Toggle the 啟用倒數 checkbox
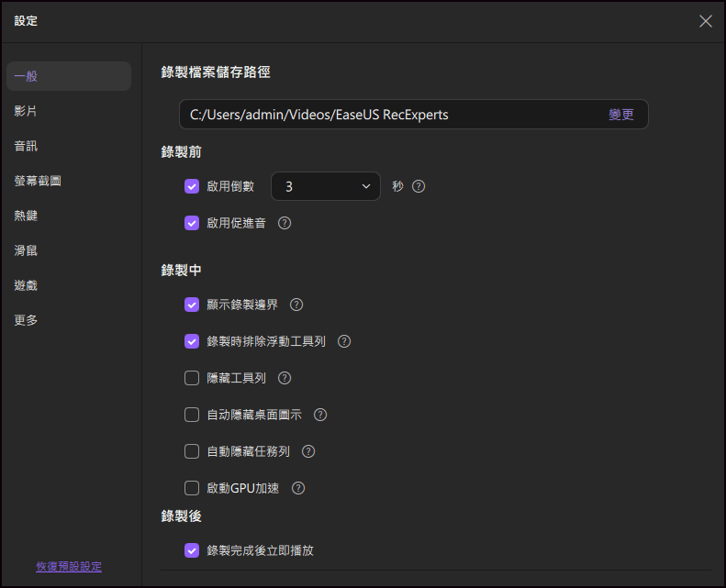726x588 pixels. (192, 186)
